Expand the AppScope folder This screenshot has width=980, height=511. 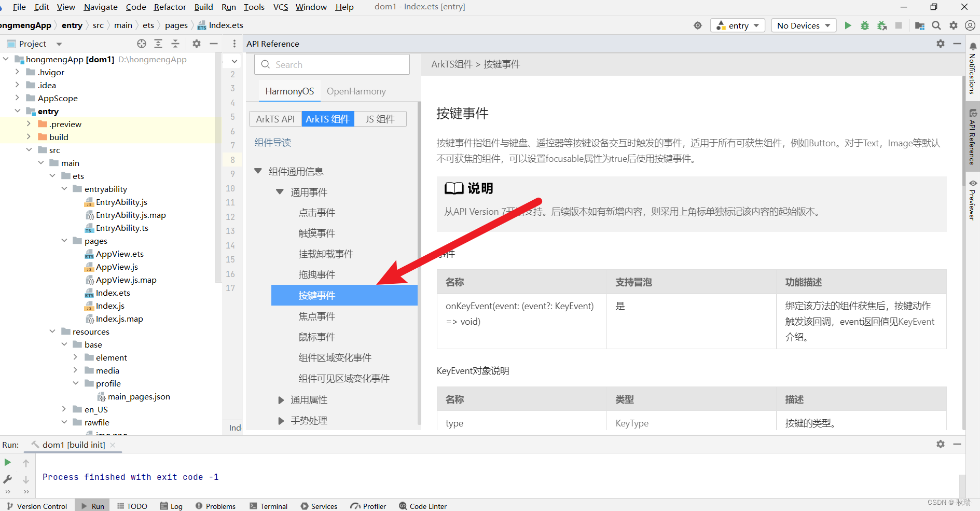point(17,98)
